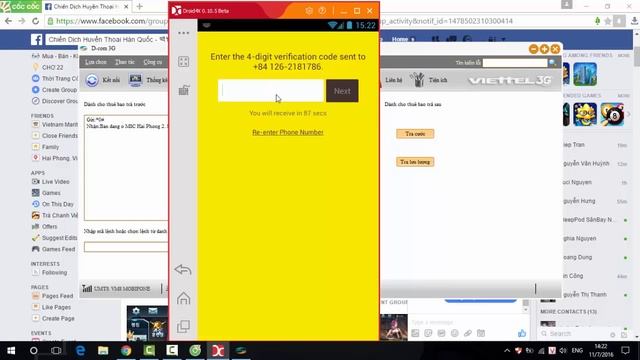This screenshot has width=640, height=360.
Task: Click the verification code input field
Action: point(271,91)
